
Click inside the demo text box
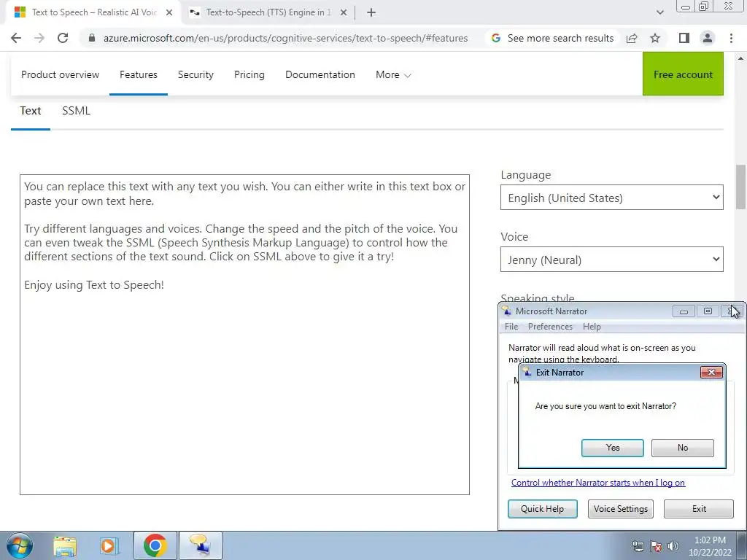244,334
